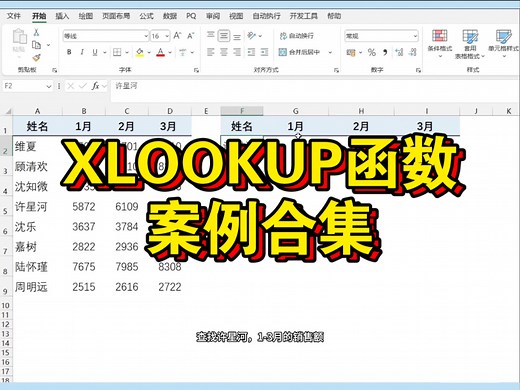Viewport: 520px width, 390px height.
Task: Click the Borders icon
Action: 117,52
